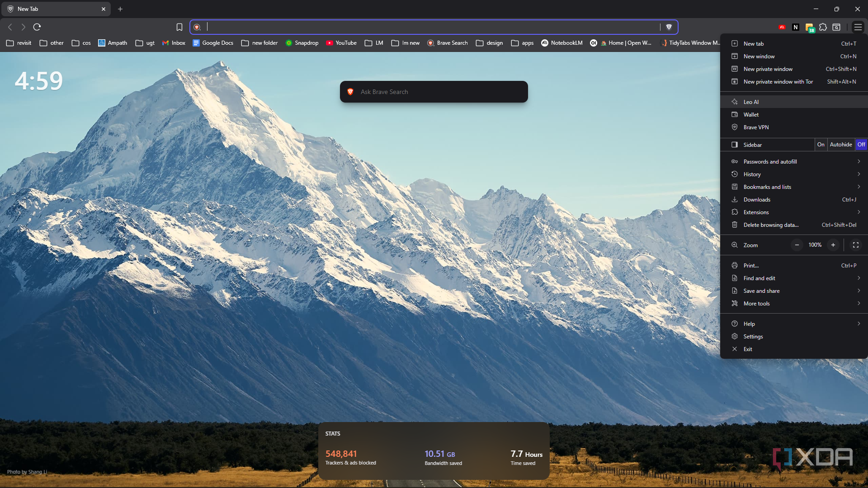868x488 pixels.
Task: Set Sidebar to On
Action: tap(821, 145)
